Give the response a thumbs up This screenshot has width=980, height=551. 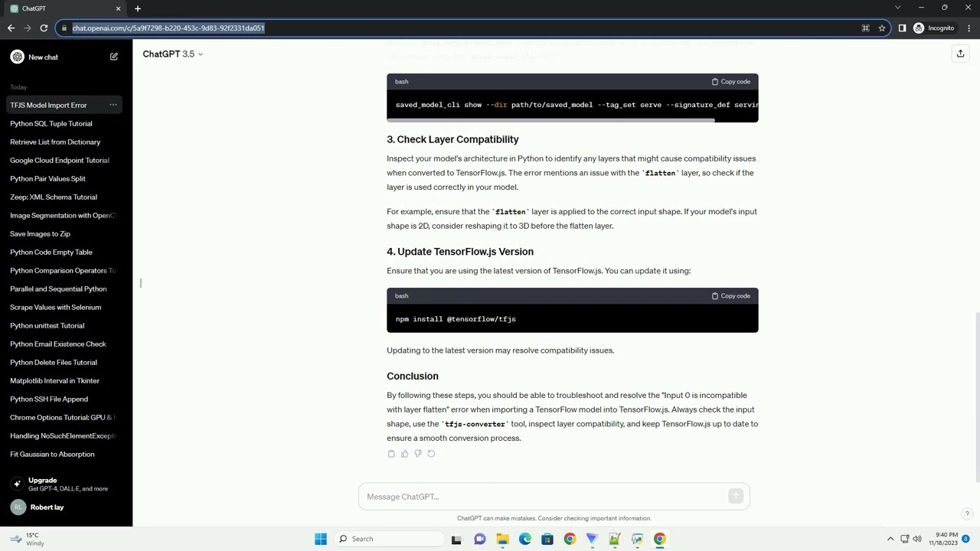(404, 454)
